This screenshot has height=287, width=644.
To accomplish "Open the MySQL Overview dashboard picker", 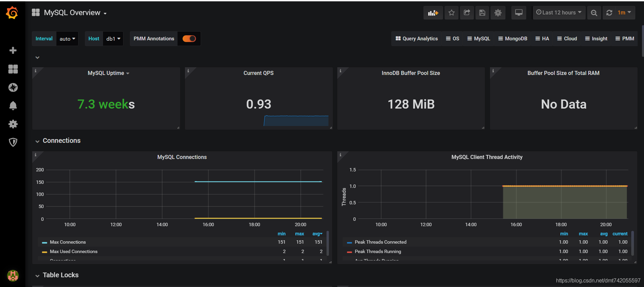I will [x=75, y=13].
